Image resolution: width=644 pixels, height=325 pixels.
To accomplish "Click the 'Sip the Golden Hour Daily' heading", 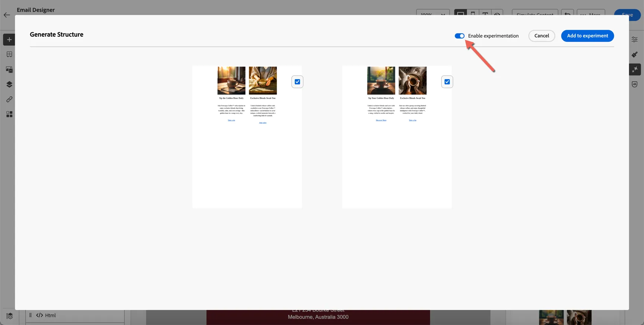I will 231,98.
